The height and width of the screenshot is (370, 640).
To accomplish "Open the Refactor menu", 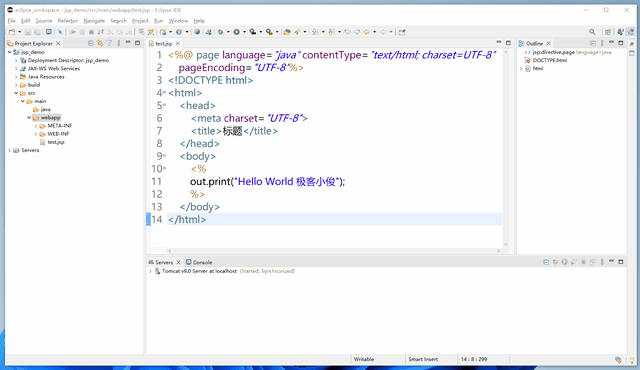I will point(67,21).
